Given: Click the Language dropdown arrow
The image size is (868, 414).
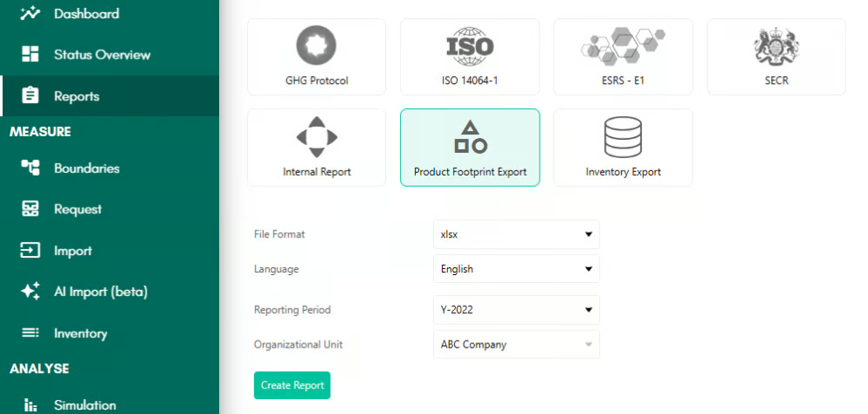Looking at the screenshot, I should (589, 269).
